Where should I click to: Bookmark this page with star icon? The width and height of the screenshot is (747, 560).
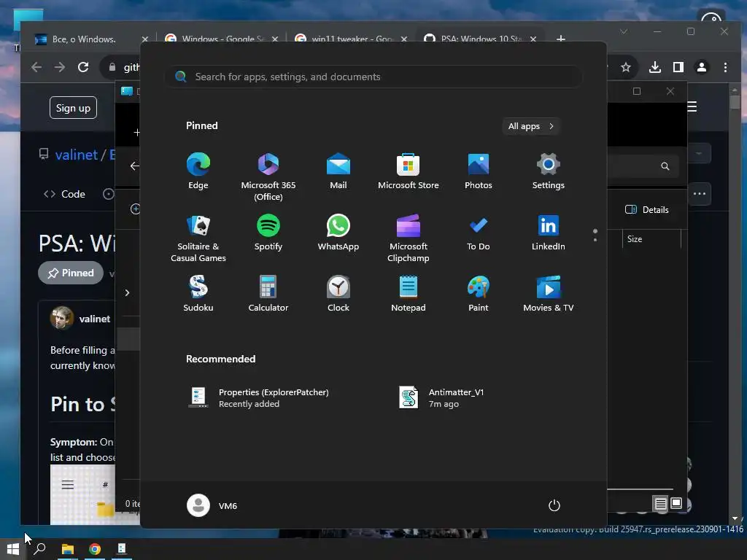(625, 67)
